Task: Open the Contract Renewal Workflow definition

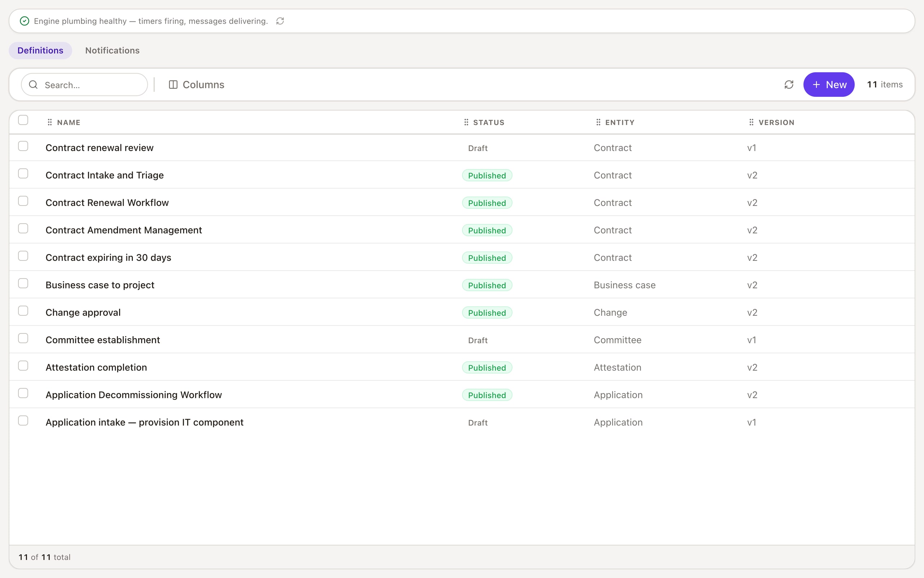Action: pos(107,203)
